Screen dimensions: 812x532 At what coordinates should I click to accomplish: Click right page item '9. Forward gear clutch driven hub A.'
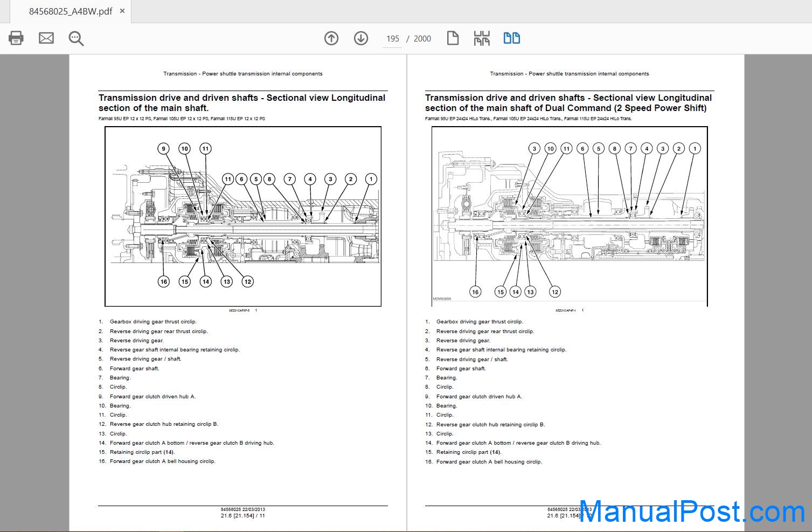click(474, 397)
